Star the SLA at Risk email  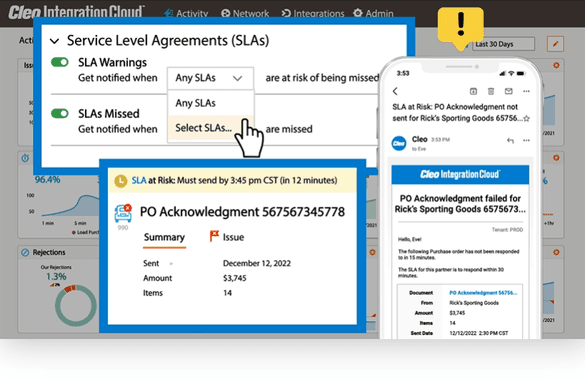(526, 119)
